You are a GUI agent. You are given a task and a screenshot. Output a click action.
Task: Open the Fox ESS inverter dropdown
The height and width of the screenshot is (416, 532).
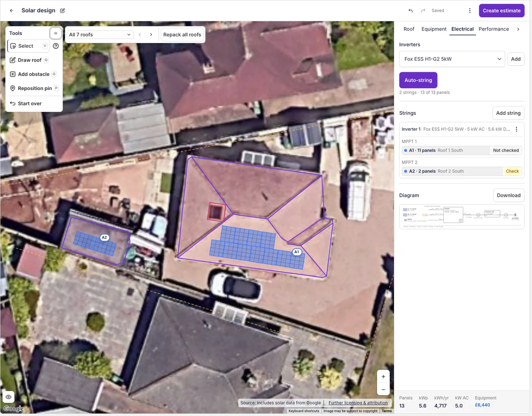click(x=452, y=59)
